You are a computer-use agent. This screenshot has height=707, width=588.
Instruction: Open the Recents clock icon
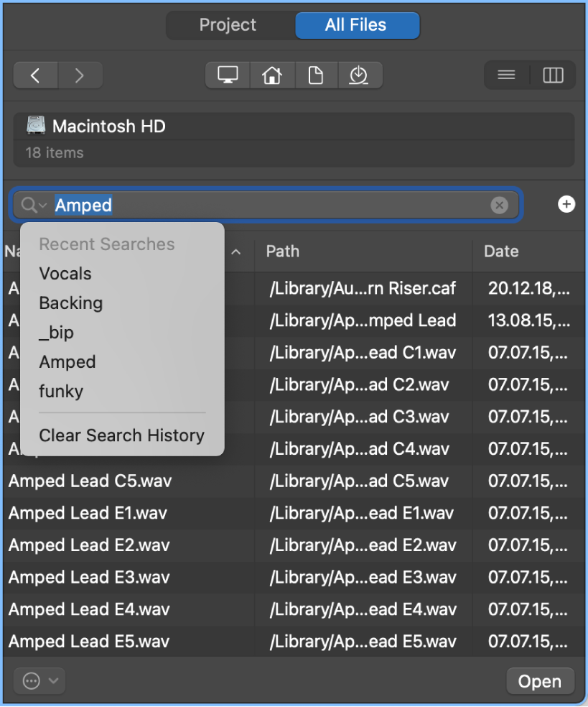(360, 75)
